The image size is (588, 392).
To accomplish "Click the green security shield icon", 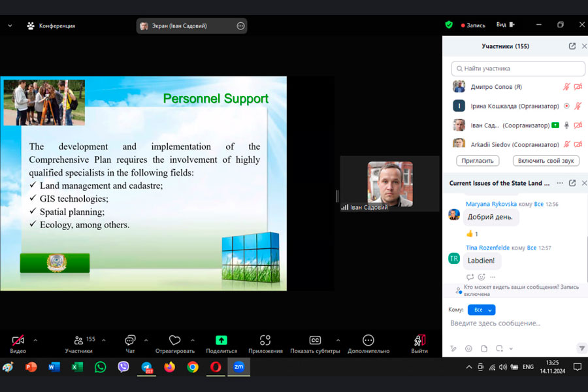I will (x=448, y=25).
